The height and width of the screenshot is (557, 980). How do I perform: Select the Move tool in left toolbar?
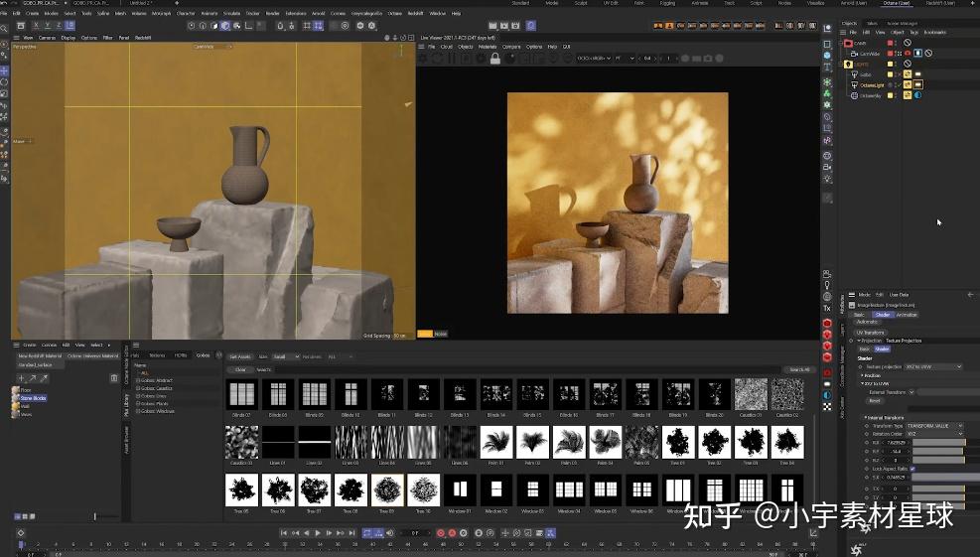tap(5, 70)
